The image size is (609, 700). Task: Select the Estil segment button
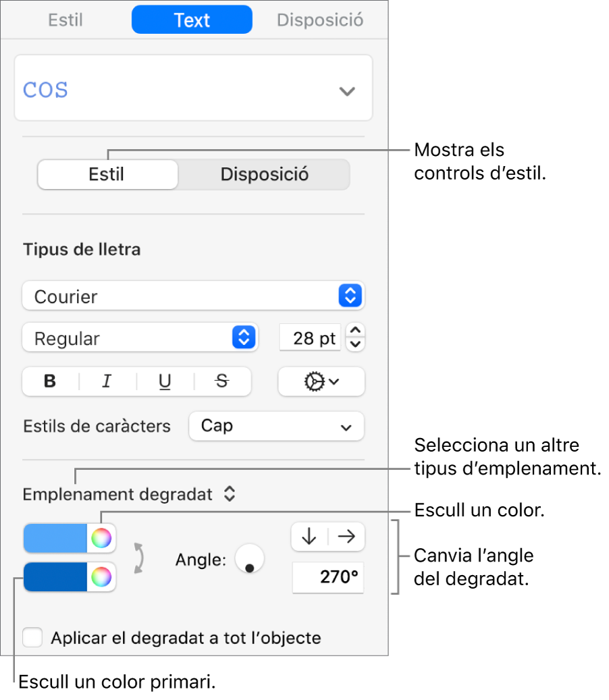107,175
